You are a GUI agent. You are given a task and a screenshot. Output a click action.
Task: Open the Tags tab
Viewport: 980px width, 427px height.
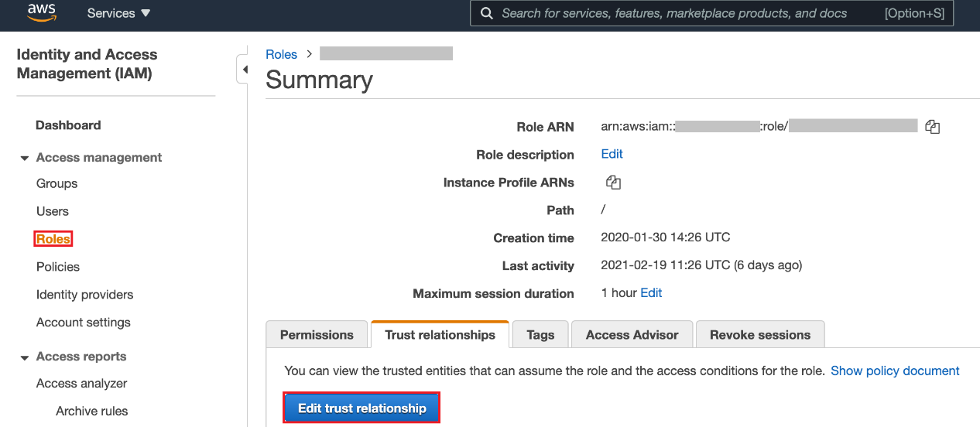pos(540,335)
